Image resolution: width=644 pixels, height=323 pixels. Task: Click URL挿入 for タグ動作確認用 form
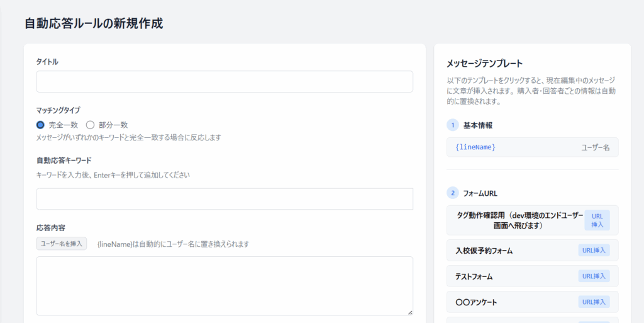click(597, 220)
